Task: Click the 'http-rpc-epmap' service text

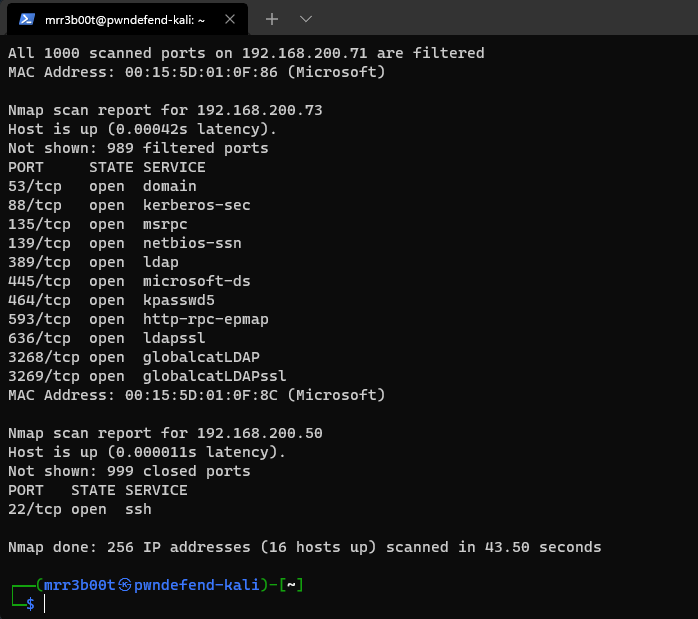Action: pyautogui.click(x=205, y=320)
